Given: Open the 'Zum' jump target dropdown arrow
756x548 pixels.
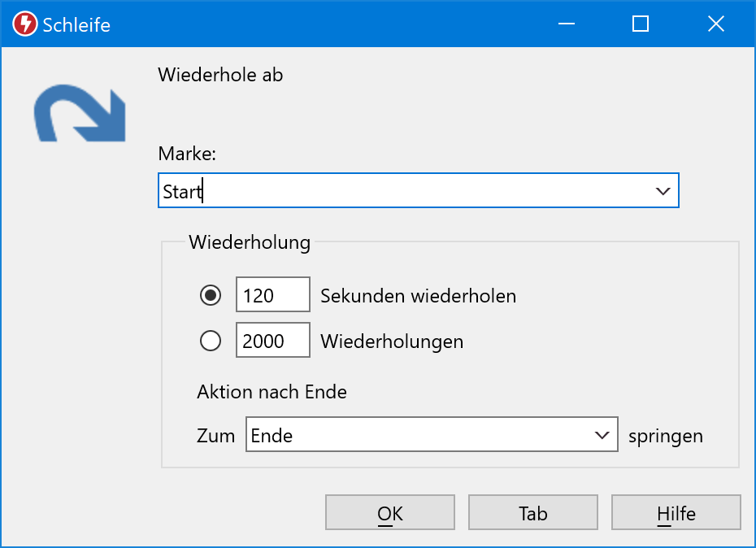Looking at the screenshot, I should tap(602, 436).
